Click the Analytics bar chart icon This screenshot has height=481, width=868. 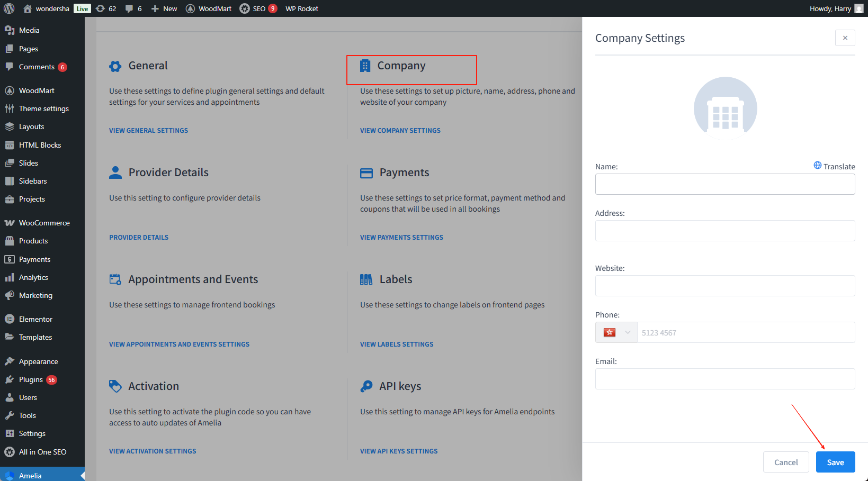10,277
